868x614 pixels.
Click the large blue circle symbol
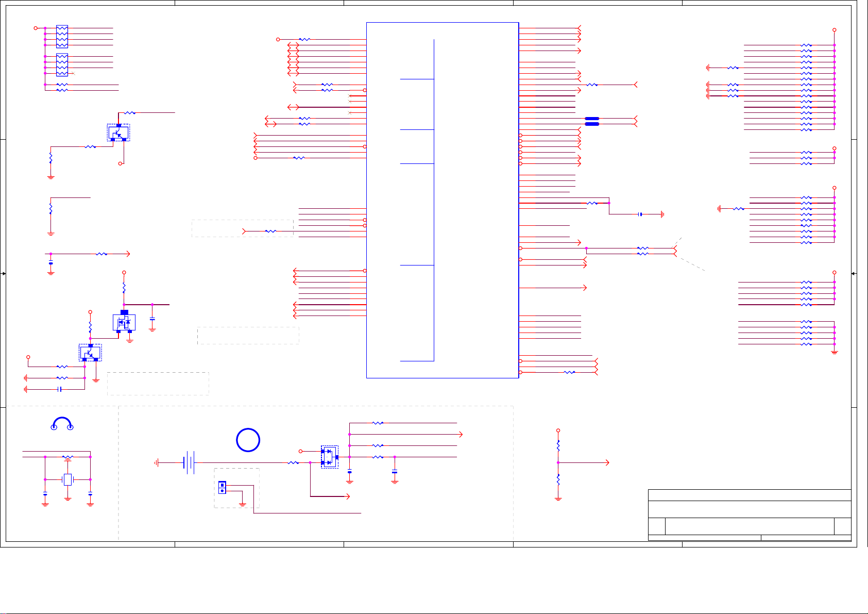[x=248, y=440]
